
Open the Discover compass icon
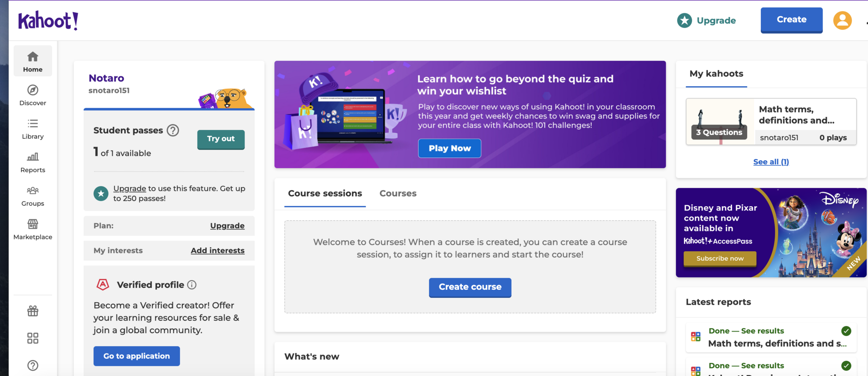coord(33,90)
